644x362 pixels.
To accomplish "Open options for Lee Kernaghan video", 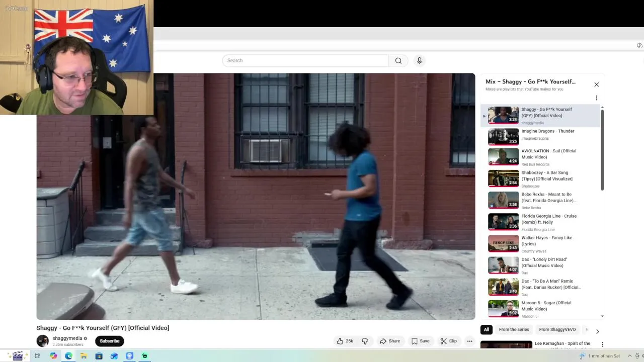I will click(x=602, y=344).
